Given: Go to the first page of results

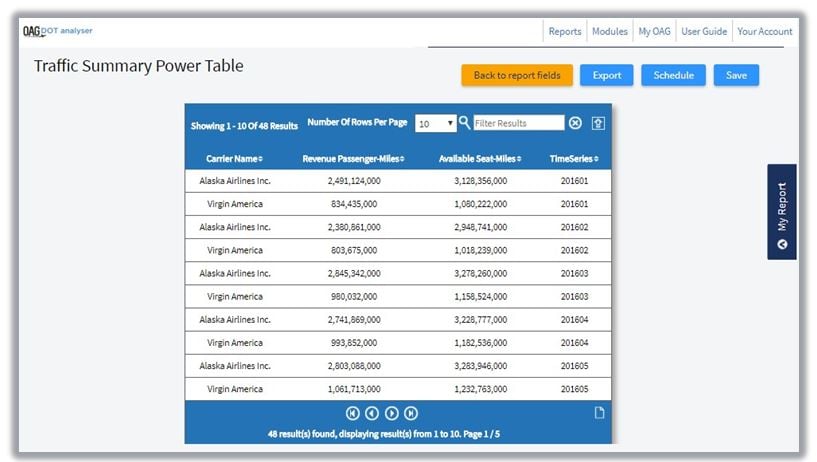Looking at the screenshot, I should pyautogui.click(x=353, y=413).
